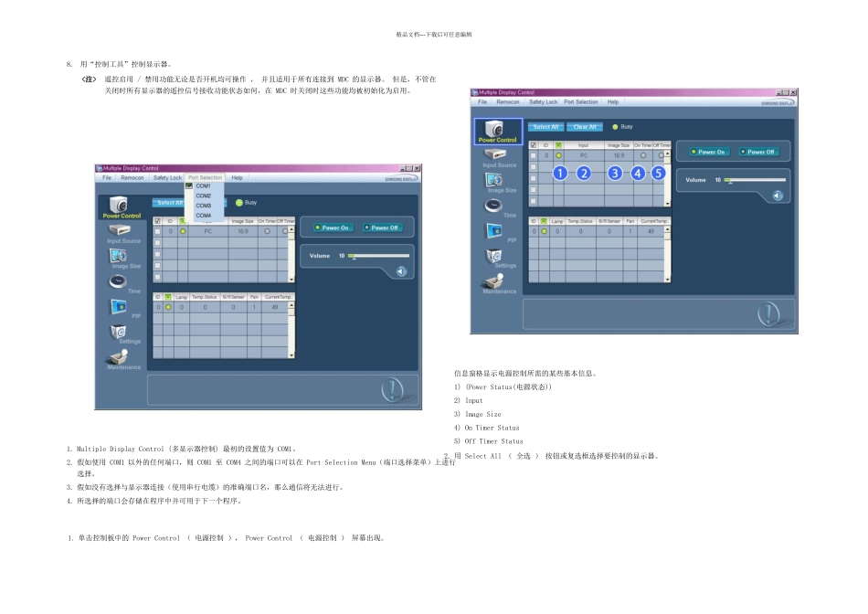The width and height of the screenshot is (868, 614).
Task: Click the Clear All button
Action: 585,127
